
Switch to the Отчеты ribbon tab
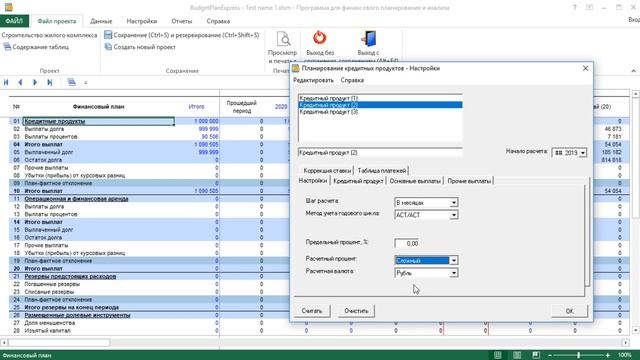click(182, 21)
